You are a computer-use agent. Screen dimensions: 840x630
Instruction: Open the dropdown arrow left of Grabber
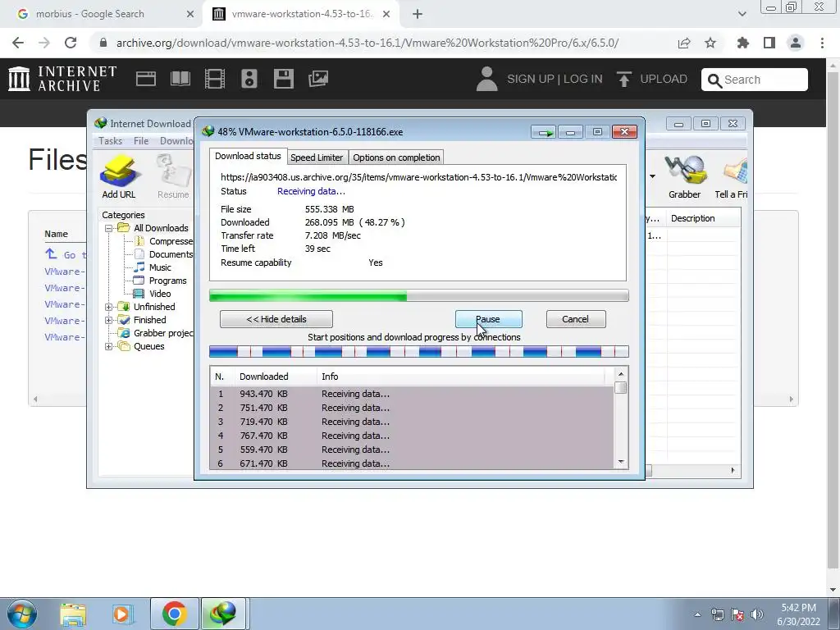tap(652, 176)
